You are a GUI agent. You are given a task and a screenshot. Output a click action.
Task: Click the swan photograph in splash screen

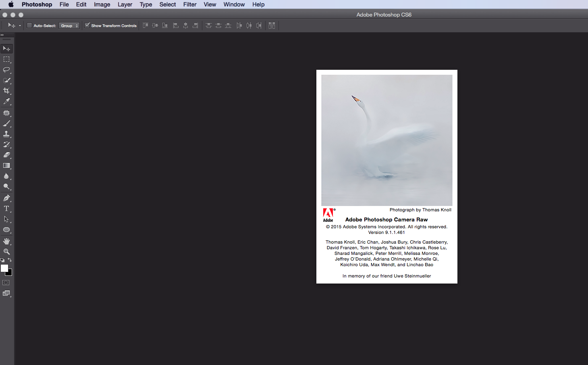click(x=387, y=140)
